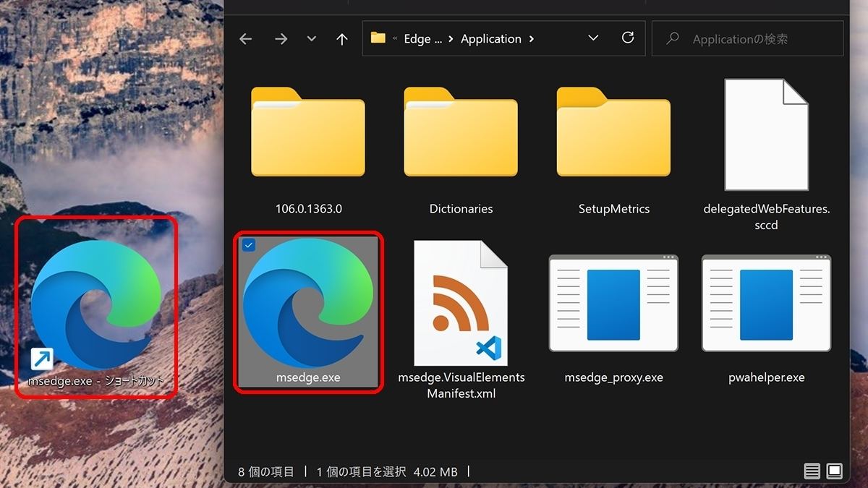Go forward in File Explorer

(x=281, y=39)
